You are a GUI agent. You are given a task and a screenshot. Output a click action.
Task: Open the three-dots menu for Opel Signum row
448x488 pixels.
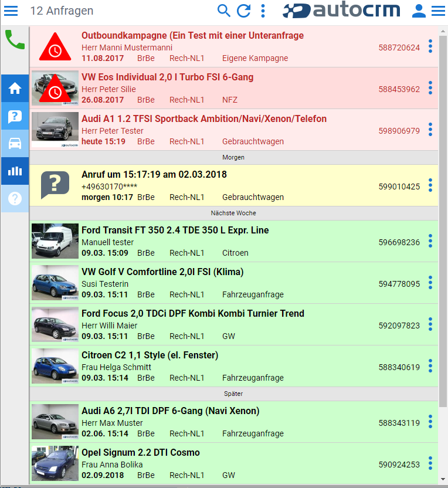430,463
